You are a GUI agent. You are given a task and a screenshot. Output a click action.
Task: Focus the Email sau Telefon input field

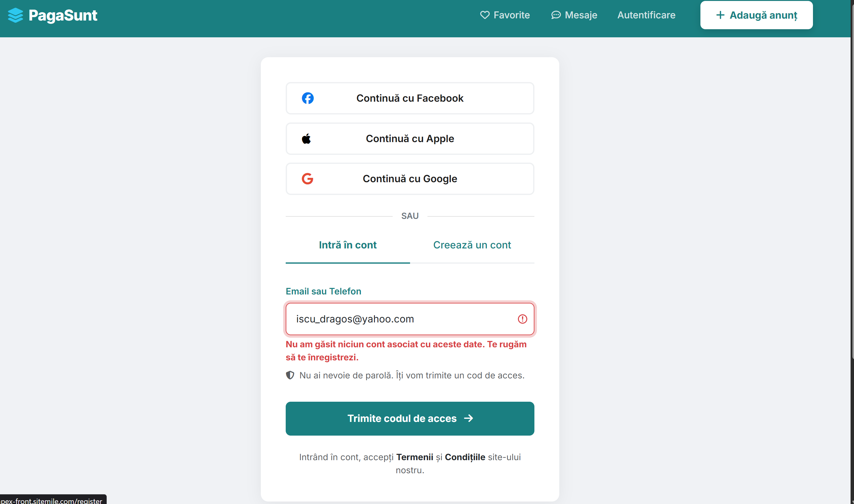pos(401,319)
